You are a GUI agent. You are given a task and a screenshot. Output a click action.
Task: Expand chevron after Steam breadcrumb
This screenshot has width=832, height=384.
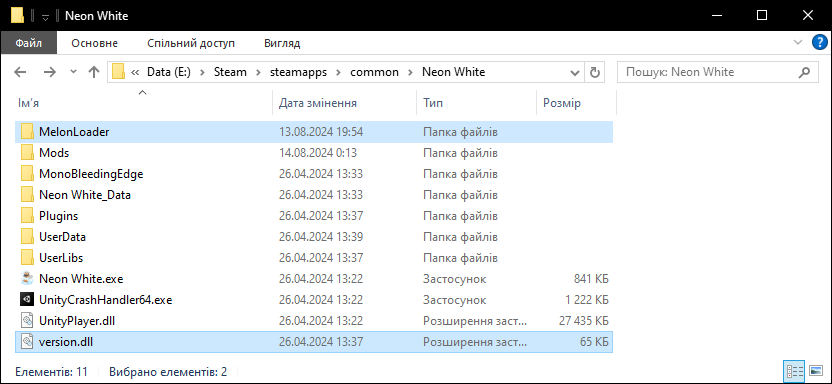coord(259,72)
